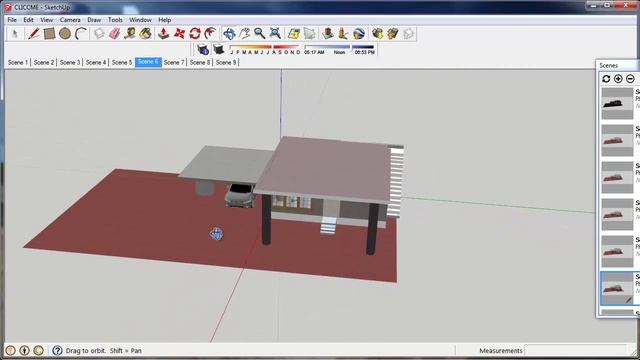
Task: Open the File menu
Action: coord(12,20)
